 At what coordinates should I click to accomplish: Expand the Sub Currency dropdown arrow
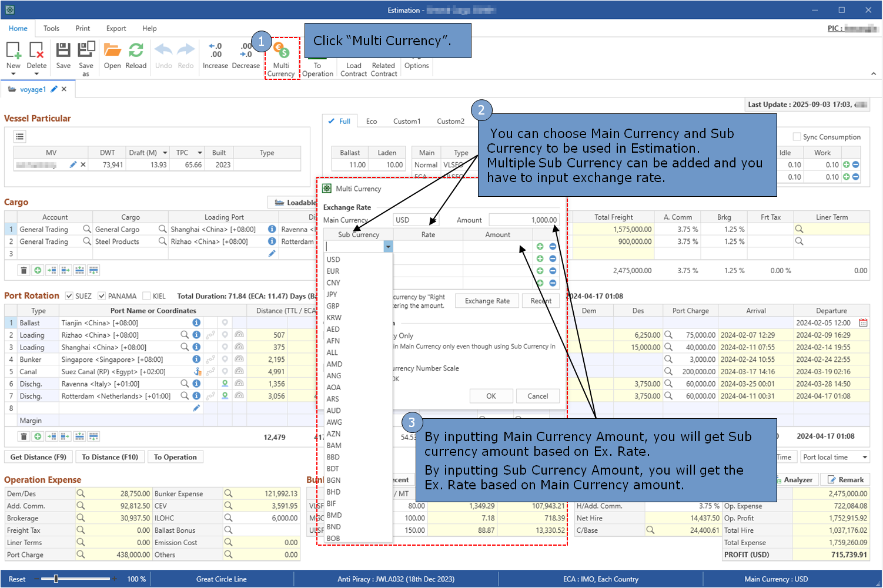pos(388,247)
